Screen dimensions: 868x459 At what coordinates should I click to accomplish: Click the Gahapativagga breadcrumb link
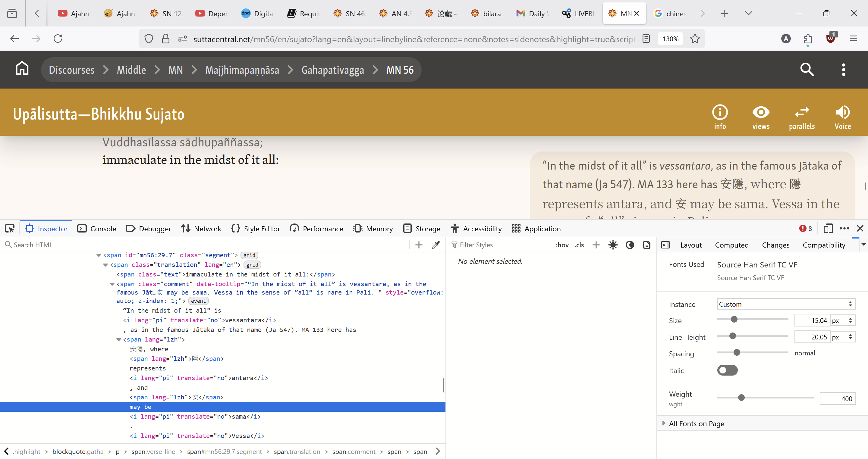pos(332,70)
